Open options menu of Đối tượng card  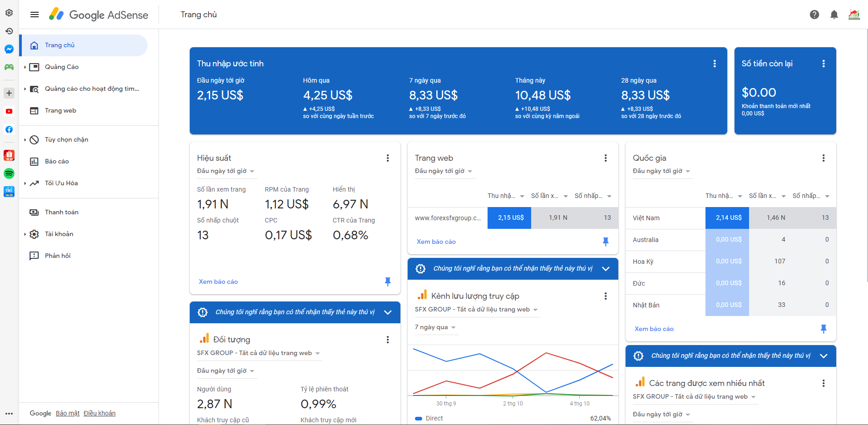pos(388,340)
